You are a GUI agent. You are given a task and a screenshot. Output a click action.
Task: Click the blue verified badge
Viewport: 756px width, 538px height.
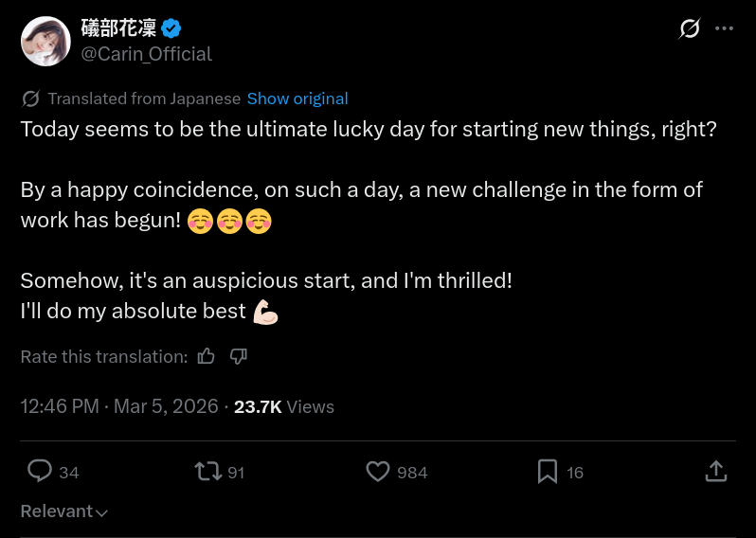[x=171, y=28]
